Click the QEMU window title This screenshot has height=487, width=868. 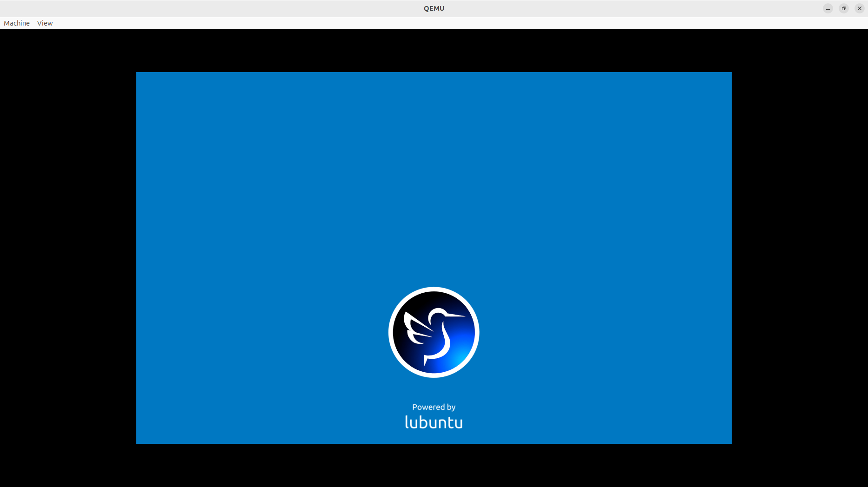pos(434,8)
